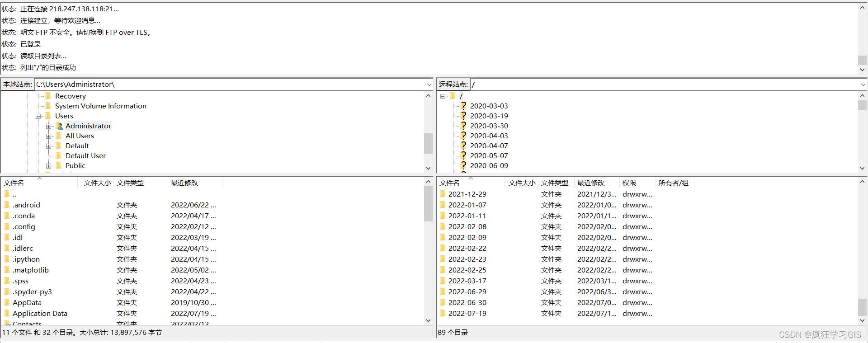The width and height of the screenshot is (868, 343).
Task: Click the question mark icon beside 2020-06-09
Action: [x=463, y=165]
